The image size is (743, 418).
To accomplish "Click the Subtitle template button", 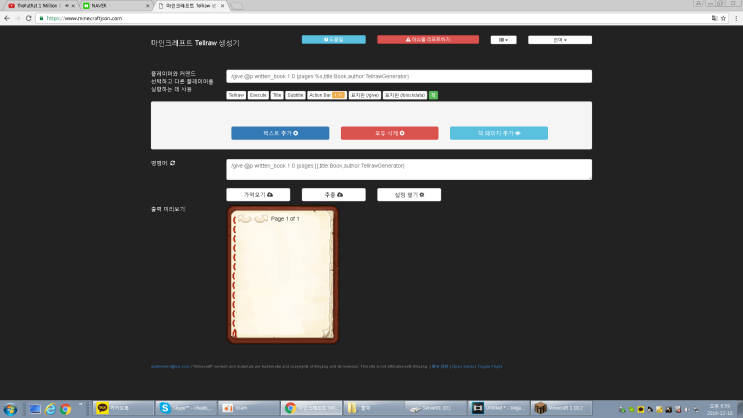I will coord(295,95).
